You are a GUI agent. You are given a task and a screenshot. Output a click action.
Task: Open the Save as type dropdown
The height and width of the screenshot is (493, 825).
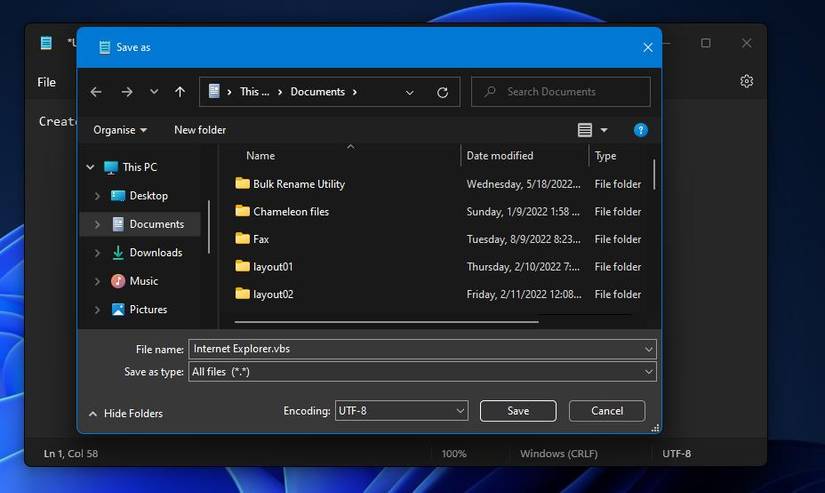(x=422, y=371)
